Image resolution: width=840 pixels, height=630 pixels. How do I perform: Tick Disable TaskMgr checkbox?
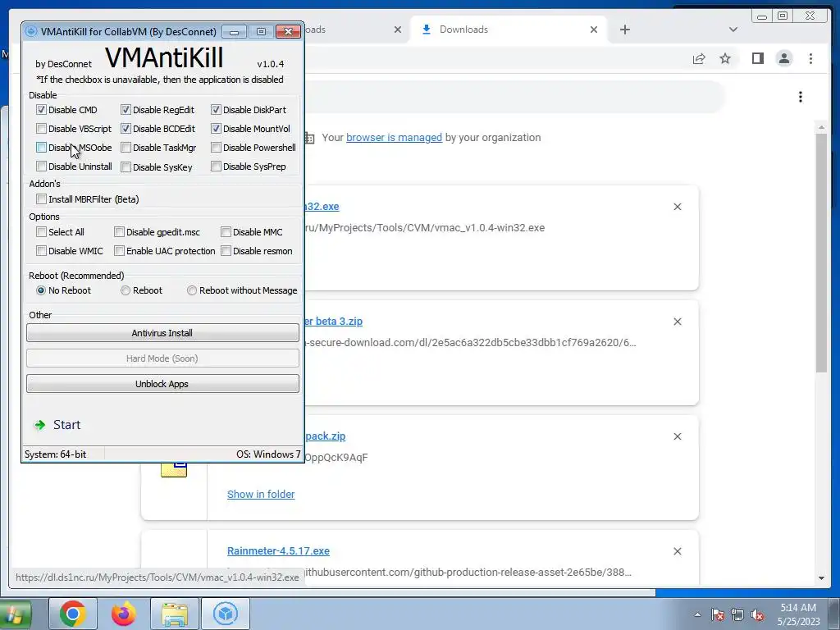pyautogui.click(x=126, y=148)
